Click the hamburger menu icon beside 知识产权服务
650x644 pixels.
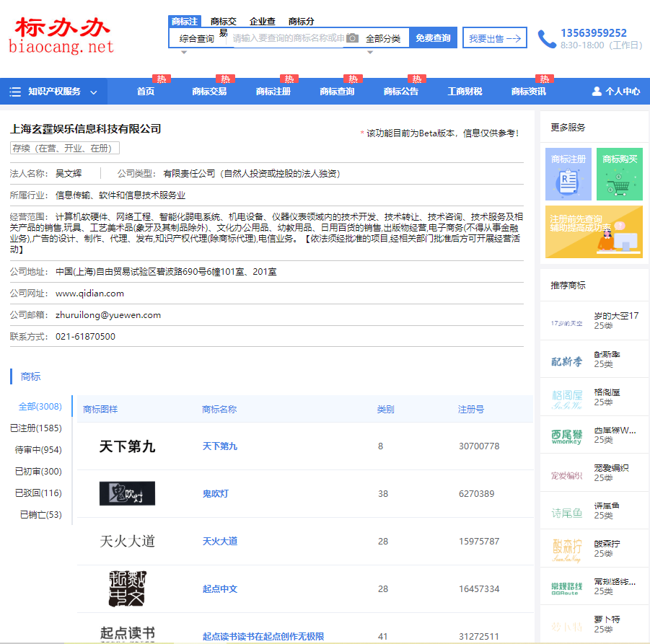[15, 92]
